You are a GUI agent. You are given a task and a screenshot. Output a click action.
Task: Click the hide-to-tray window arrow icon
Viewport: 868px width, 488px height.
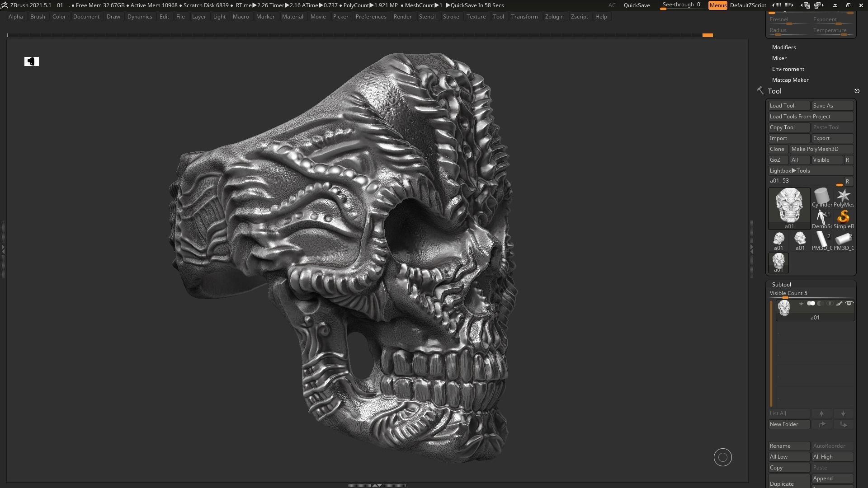click(x=835, y=5)
